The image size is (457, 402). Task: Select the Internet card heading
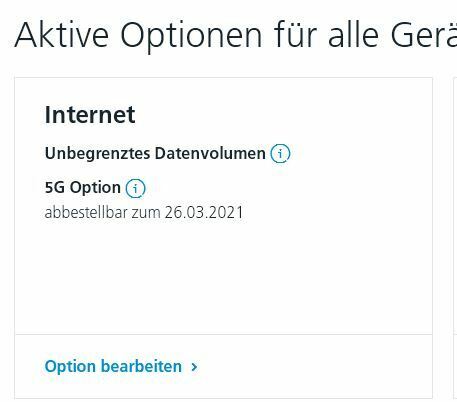point(90,115)
